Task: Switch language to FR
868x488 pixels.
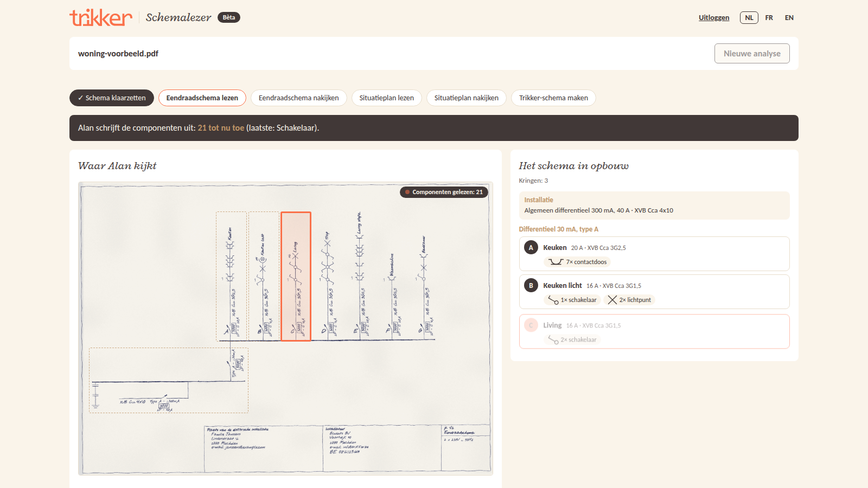Action: click(769, 18)
